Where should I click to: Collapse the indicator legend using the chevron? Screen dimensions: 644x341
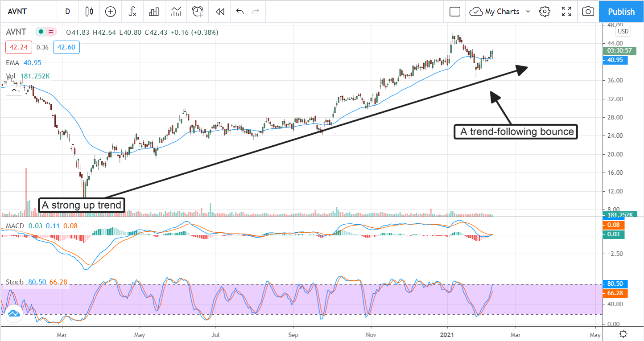(14, 90)
